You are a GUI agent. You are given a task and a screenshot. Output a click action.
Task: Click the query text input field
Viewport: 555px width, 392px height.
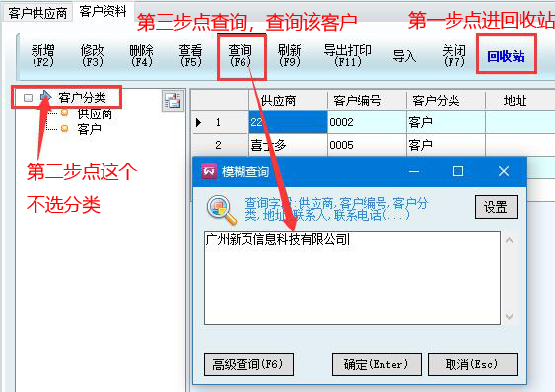click(352, 278)
